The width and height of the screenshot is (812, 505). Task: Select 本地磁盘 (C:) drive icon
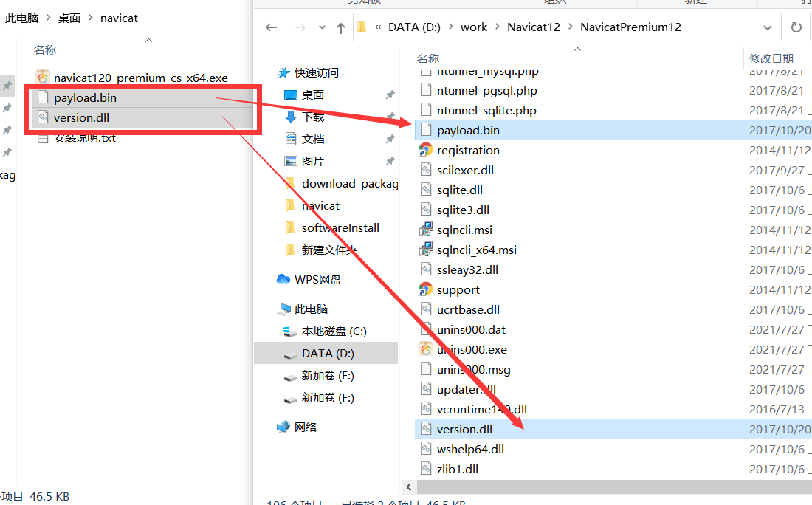coord(291,331)
